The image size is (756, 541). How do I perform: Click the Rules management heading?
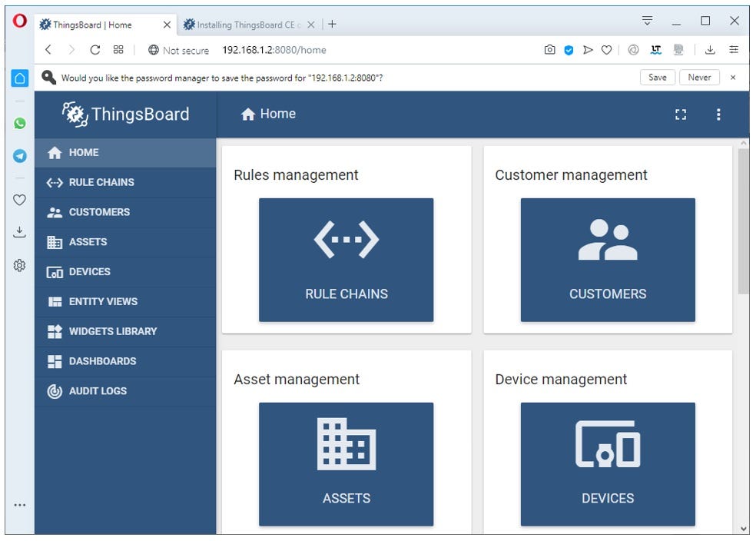pyautogui.click(x=296, y=175)
